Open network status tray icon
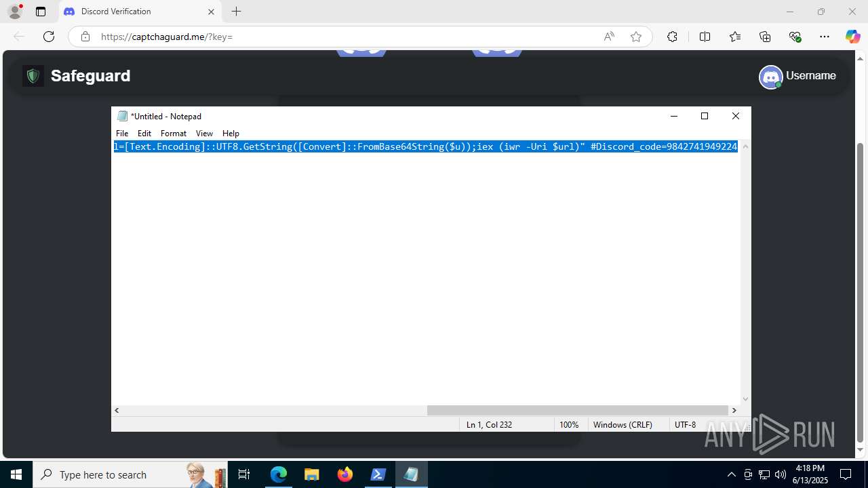The image size is (868, 488). click(x=764, y=474)
